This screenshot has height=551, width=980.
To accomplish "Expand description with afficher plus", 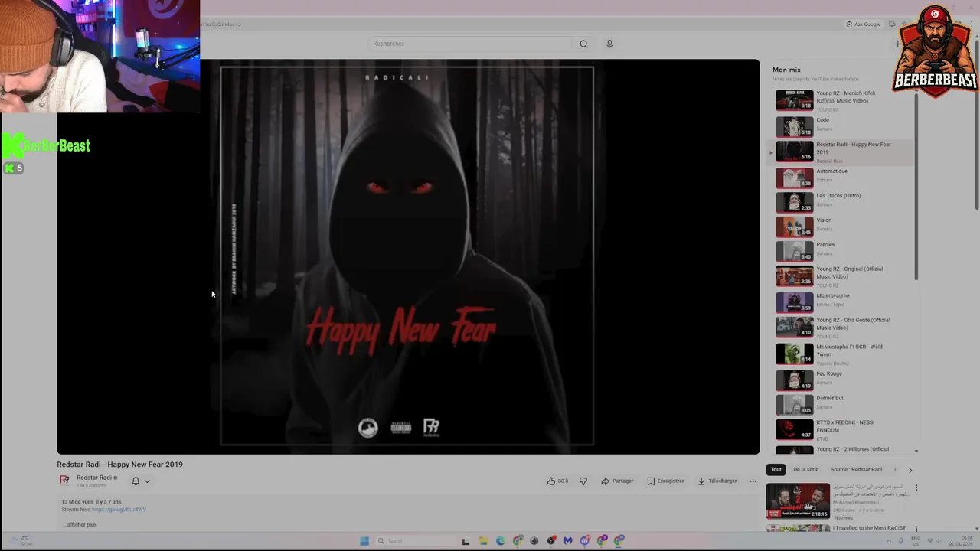I will [80, 525].
